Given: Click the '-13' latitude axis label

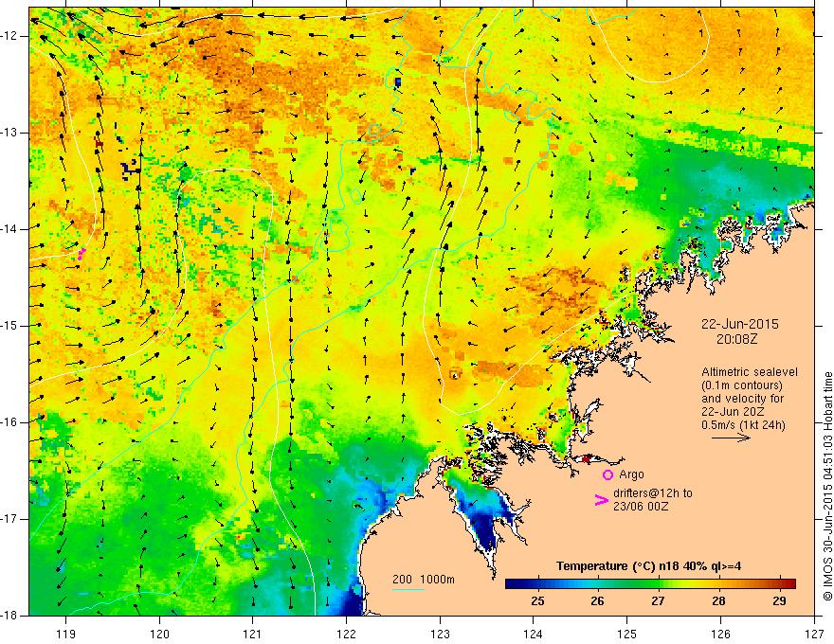Looking at the screenshot, I should click(10, 133).
